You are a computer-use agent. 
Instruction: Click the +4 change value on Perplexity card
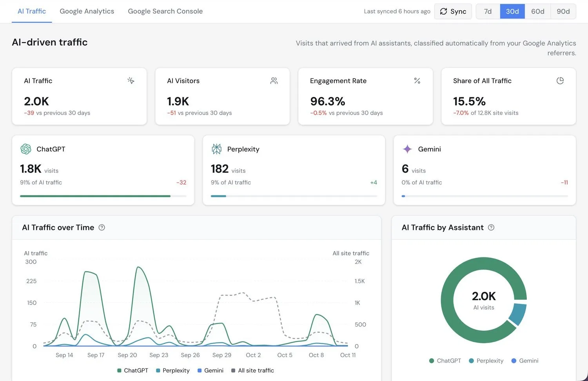tap(374, 182)
